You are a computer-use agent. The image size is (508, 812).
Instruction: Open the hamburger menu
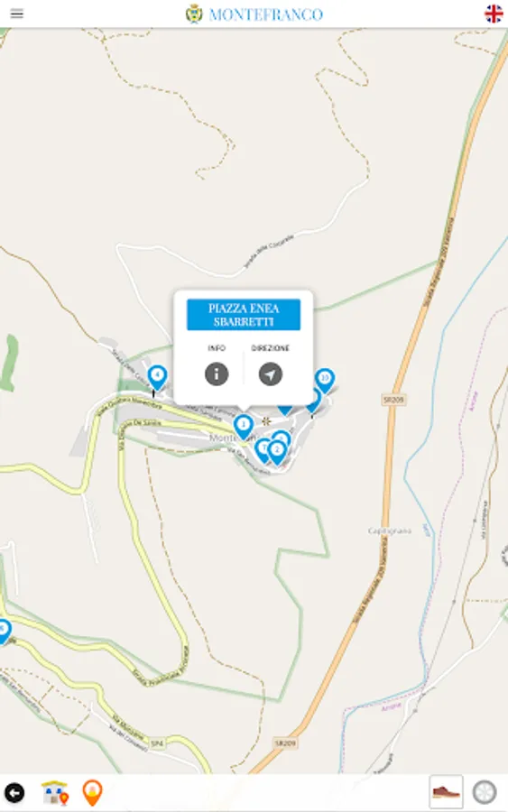tap(16, 14)
